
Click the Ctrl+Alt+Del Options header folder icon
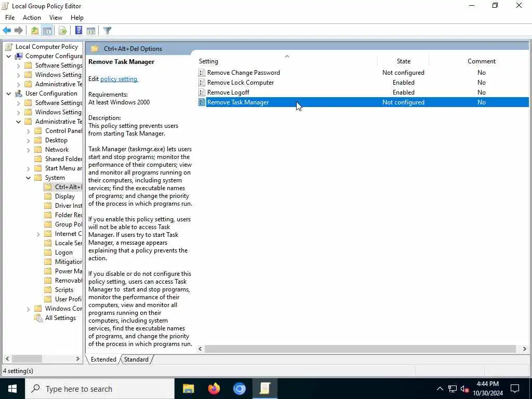click(95, 49)
